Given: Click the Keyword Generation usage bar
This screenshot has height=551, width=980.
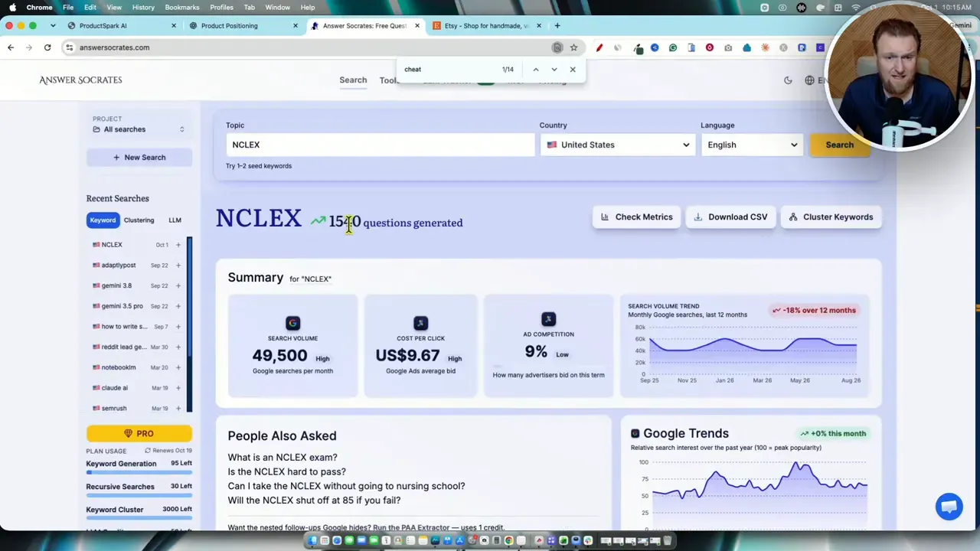Looking at the screenshot, I should click(139, 472).
